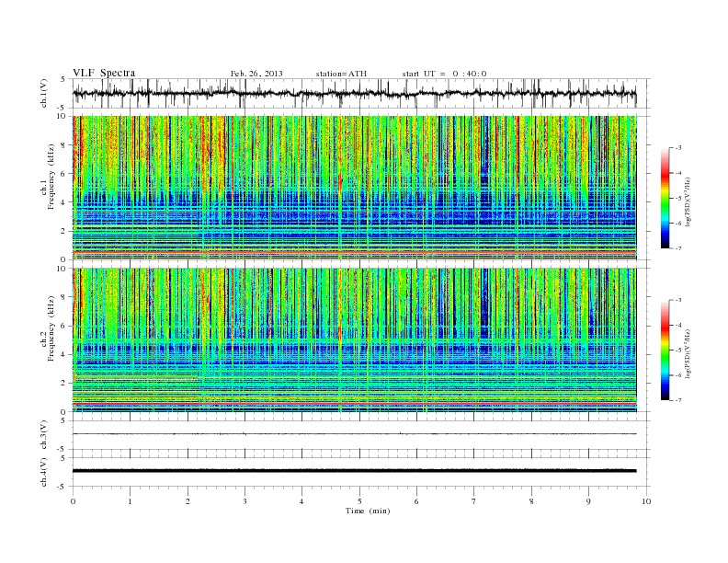The width and height of the screenshot is (728, 563).
Task: Click the "-5" tick on ch.2 color bar
Action: click(678, 350)
